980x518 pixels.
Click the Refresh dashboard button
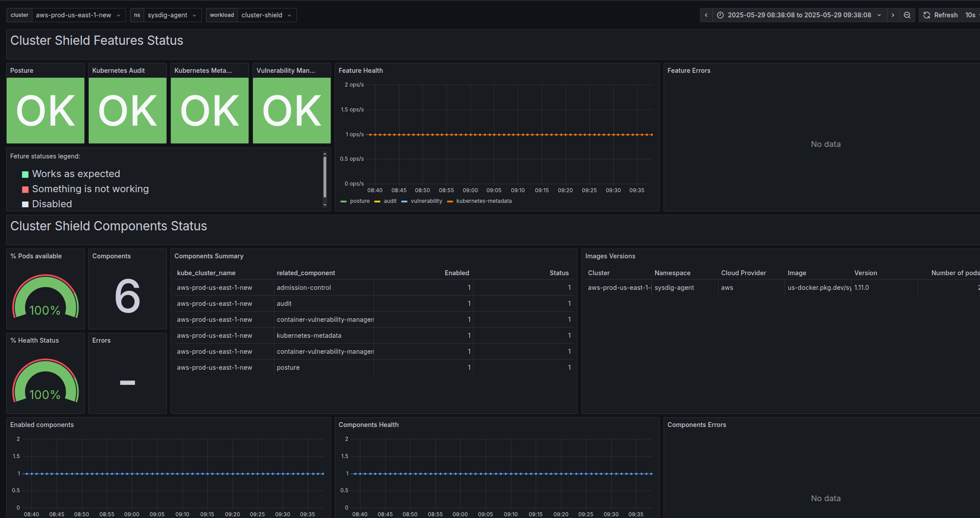click(940, 15)
